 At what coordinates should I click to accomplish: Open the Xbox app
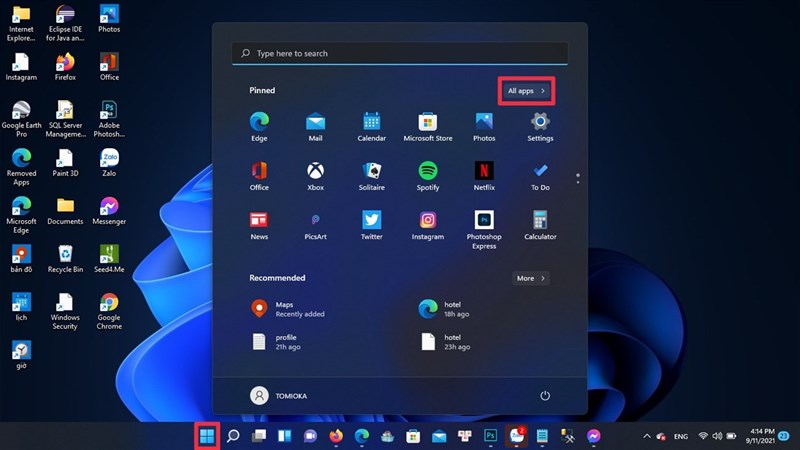(315, 176)
